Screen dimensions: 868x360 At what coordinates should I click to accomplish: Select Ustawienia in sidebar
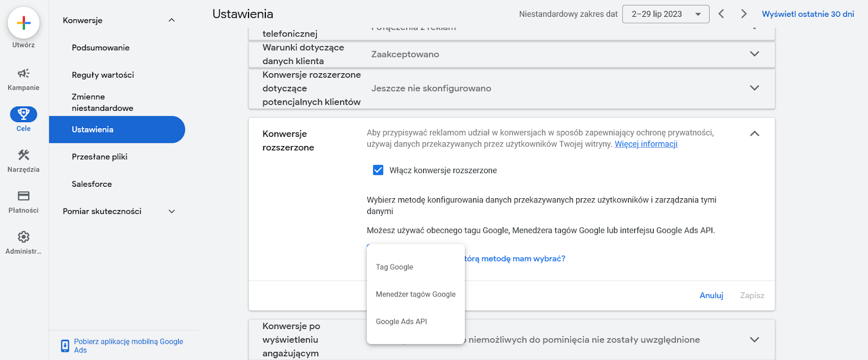[x=117, y=129]
